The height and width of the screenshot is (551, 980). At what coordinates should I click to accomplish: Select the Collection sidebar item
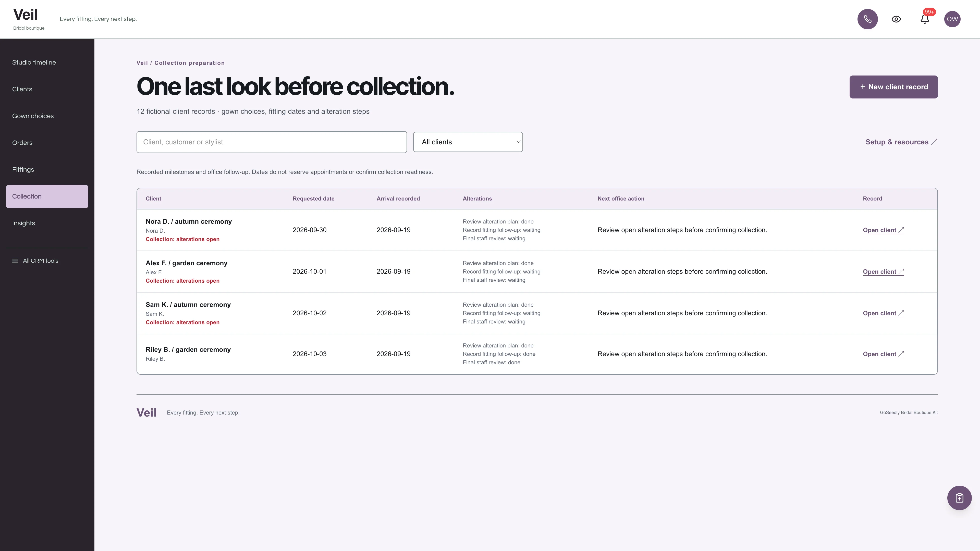47,196
